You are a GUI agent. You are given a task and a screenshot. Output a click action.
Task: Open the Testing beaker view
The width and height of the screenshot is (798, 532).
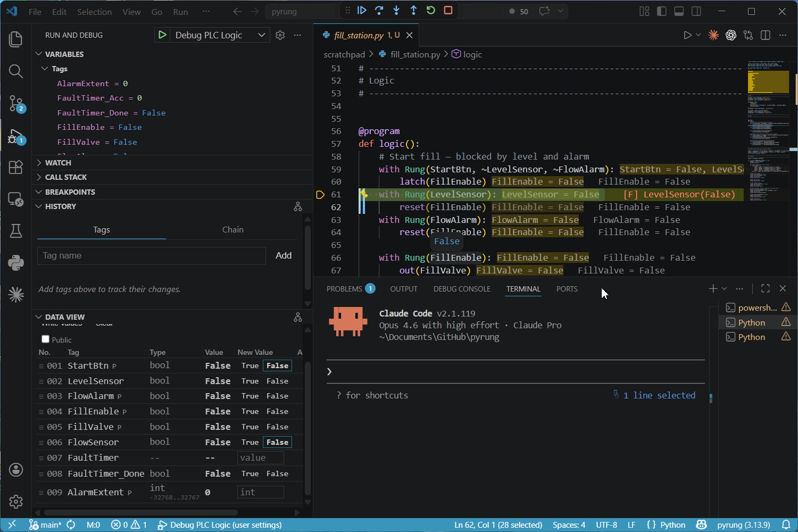pyautogui.click(x=16, y=231)
